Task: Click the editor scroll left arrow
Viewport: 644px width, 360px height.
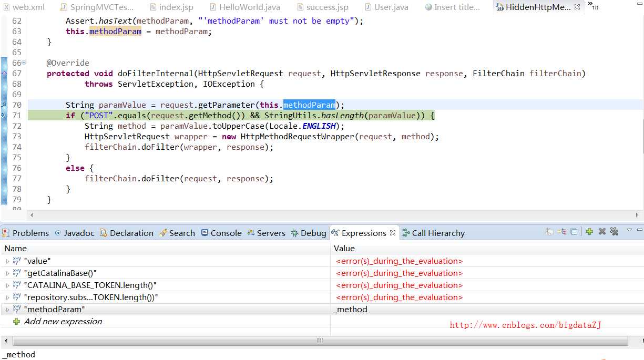Action: click(31, 215)
